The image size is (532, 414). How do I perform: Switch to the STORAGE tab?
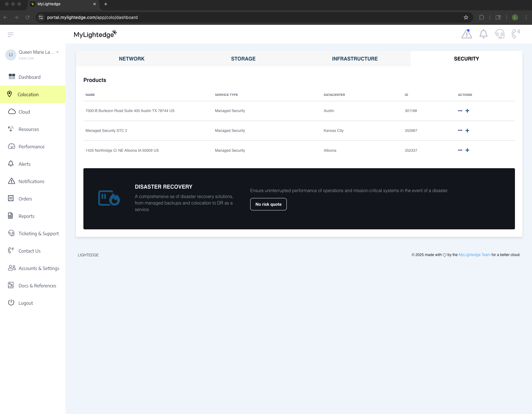pyautogui.click(x=243, y=59)
